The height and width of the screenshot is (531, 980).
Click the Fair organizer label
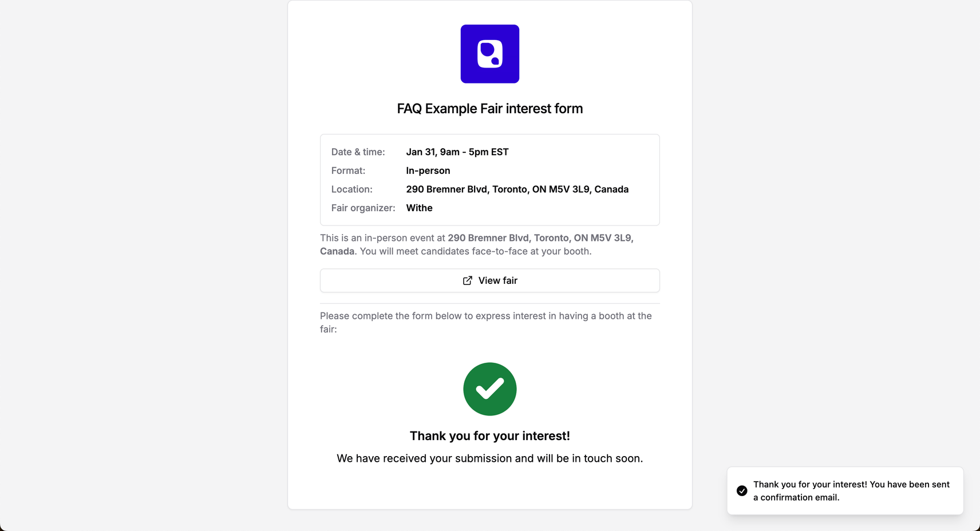coord(363,208)
